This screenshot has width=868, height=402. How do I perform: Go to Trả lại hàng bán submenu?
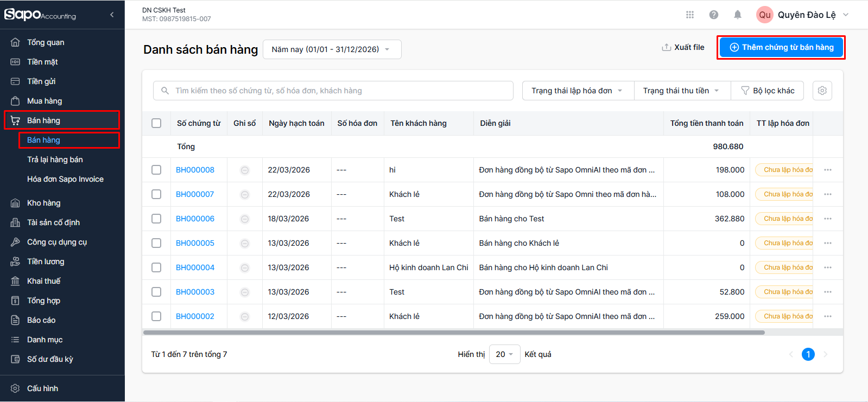55,159
